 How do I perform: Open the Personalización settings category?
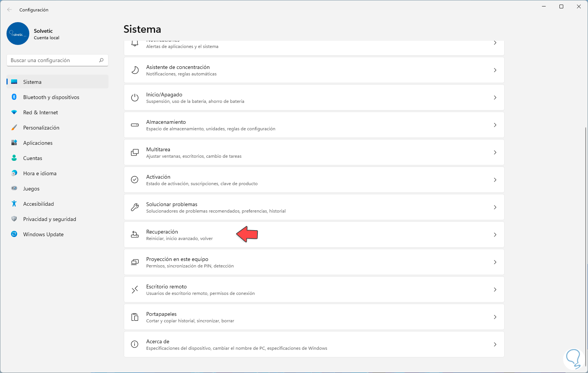[41, 128]
